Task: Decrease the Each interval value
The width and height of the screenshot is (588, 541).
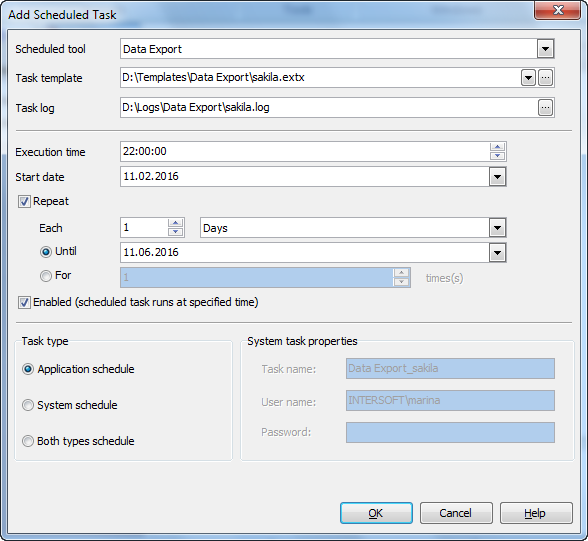Action: click(175, 232)
